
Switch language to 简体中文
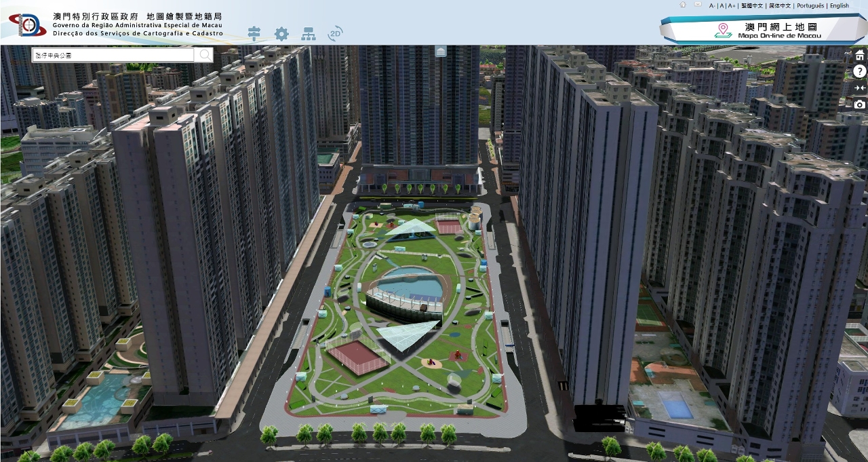(780, 6)
